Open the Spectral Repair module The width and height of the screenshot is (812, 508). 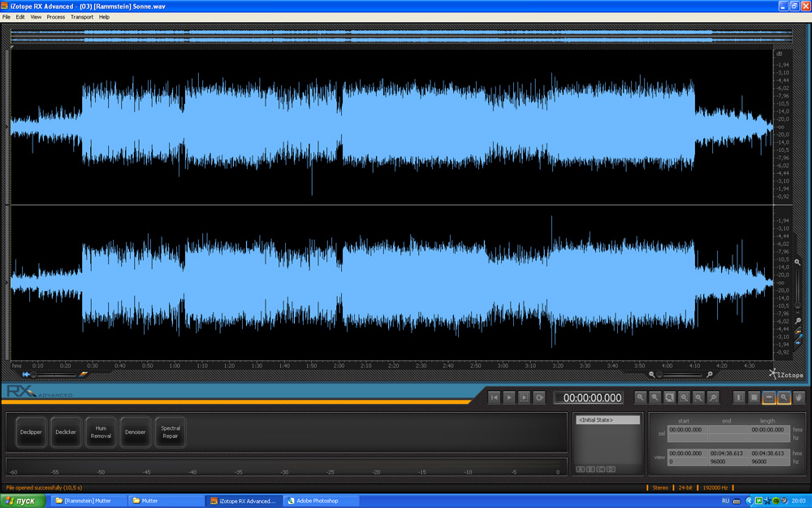coord(171,432)
